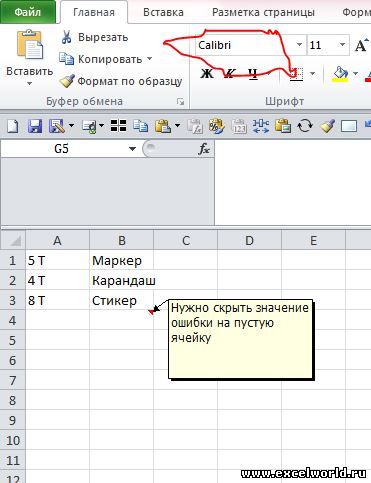Open the Буфер обмена dialog launcher
This screenshot has width=371, height=483.
[x=181, y=101]
